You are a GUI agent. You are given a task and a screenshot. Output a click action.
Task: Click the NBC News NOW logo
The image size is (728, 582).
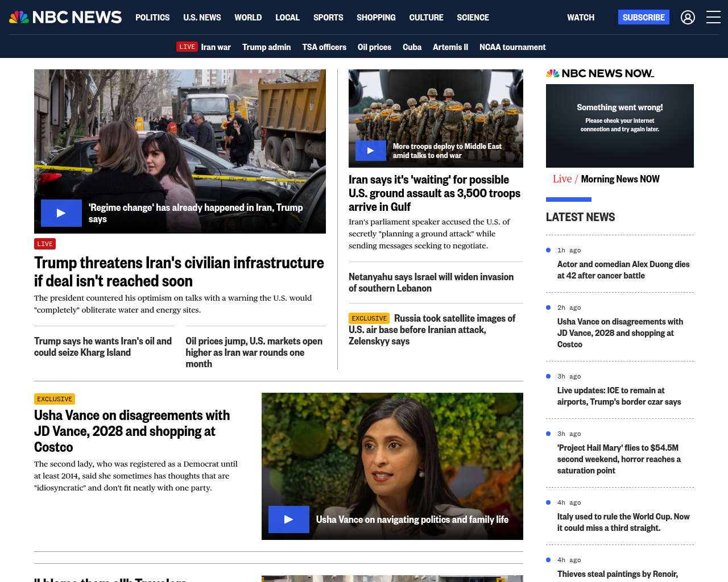[600, 73]
